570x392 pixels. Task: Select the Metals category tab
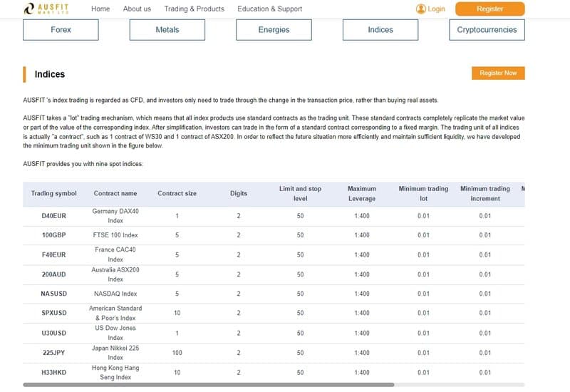tap(167, 30)
